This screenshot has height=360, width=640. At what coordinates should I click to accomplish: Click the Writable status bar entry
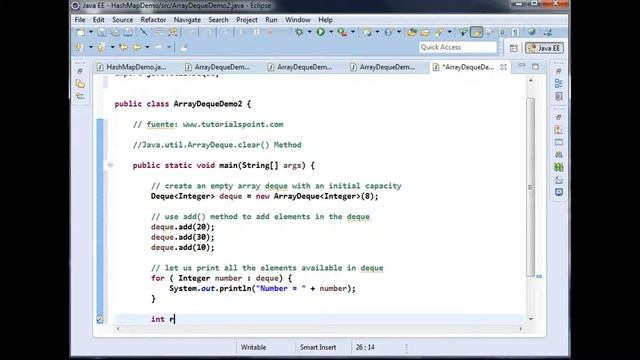[253, 347]
